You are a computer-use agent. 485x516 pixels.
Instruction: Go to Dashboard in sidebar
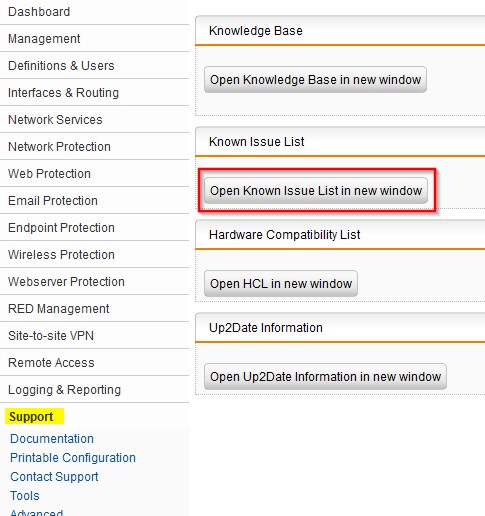[x=94, y=12]
